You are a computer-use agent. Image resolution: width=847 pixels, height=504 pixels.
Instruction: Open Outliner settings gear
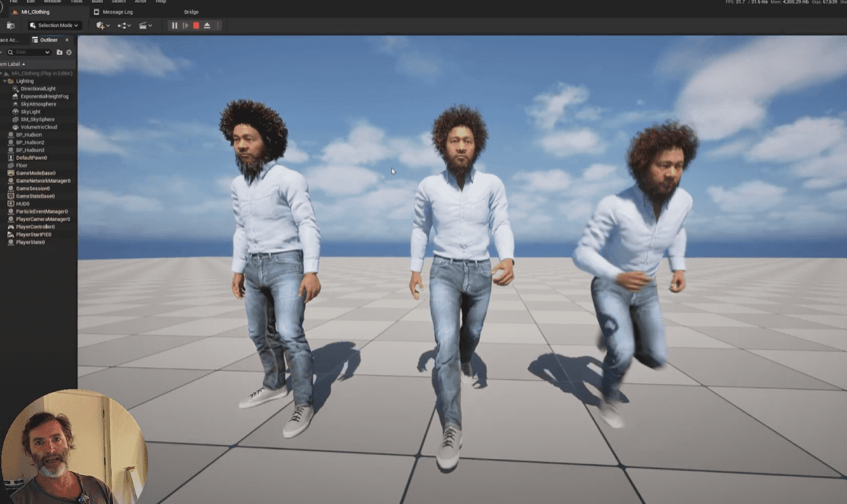69,52
